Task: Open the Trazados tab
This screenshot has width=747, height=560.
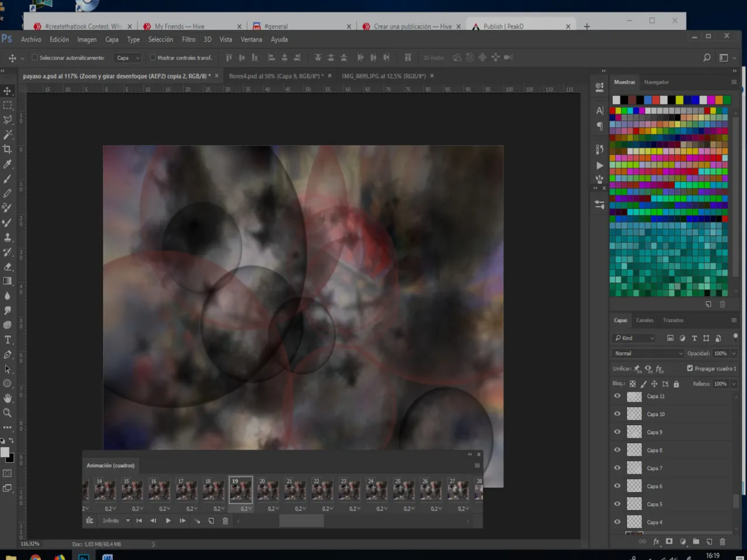Action: click(673, 320)
